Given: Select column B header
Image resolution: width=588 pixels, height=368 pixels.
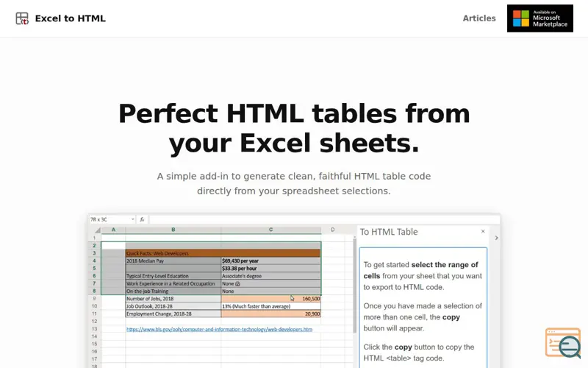Looking at the screenshot, I should click(173, 230).
